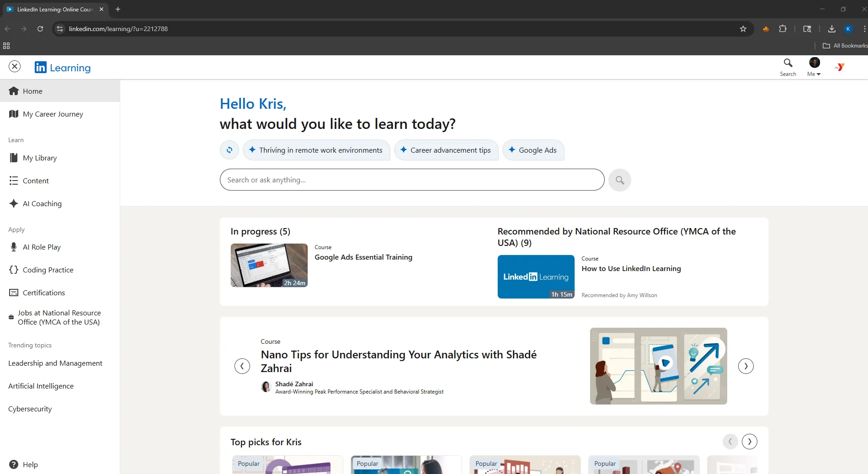Select the Home icon in the sidebar
Image resolution: width=868 pixels, height=474 pixels.
click(14, 91)
